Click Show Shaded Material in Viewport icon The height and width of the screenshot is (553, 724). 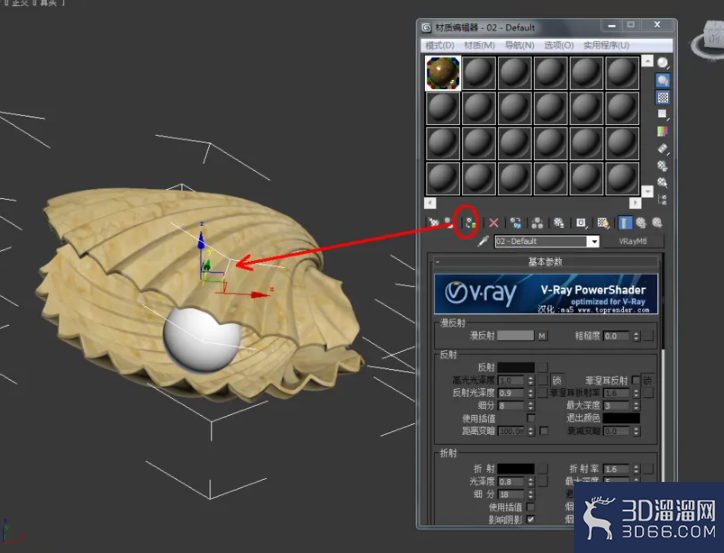click(x=603, y=223)
